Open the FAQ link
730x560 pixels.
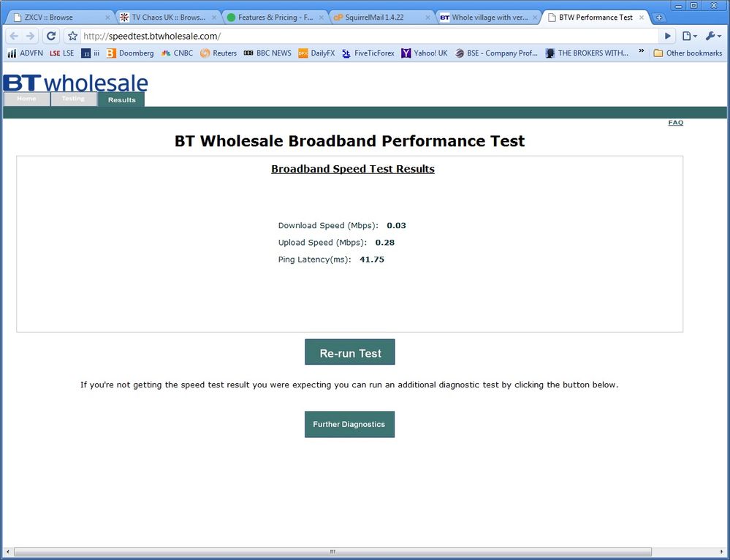[x=675, y=123]
